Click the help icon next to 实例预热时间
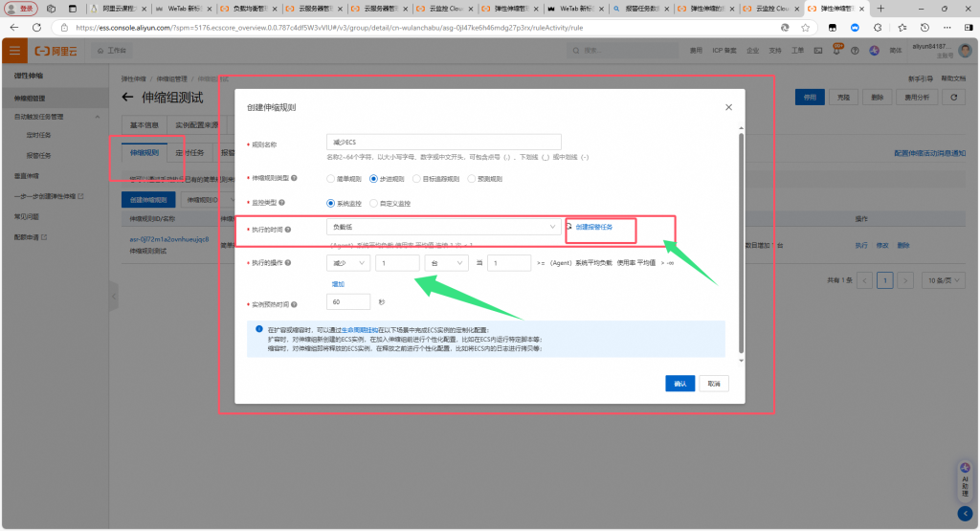The image size is (980, 531). tap(294, 302)
